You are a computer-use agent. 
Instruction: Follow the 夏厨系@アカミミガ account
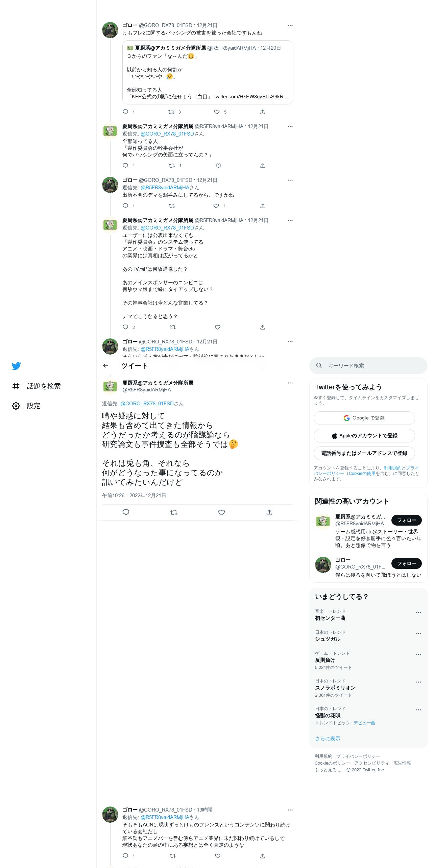click(406, 520)
